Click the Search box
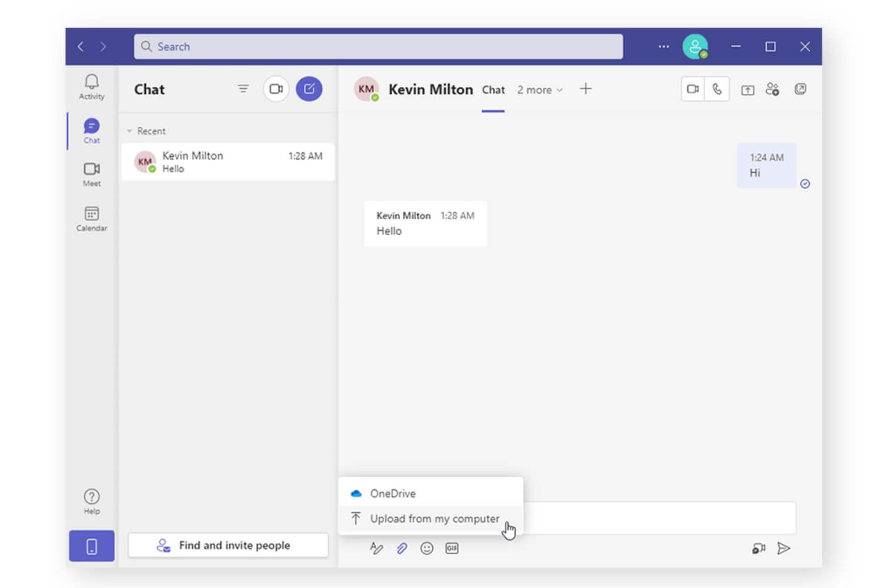The width and height of the screenshot is (882, 588). point(378,46)
